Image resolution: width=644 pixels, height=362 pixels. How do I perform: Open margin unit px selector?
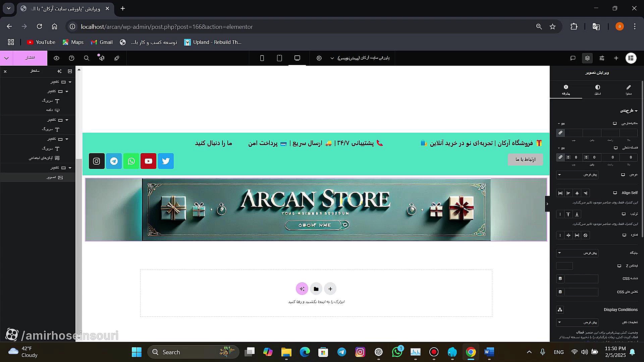tap(561, 124)
